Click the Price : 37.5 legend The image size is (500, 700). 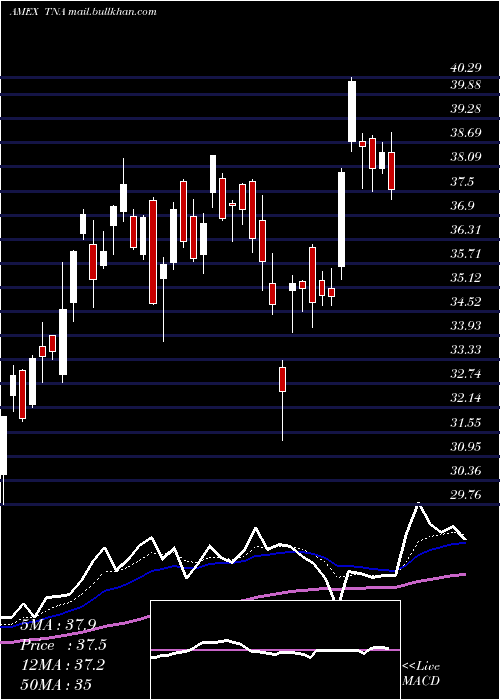[x=63, y=645]
